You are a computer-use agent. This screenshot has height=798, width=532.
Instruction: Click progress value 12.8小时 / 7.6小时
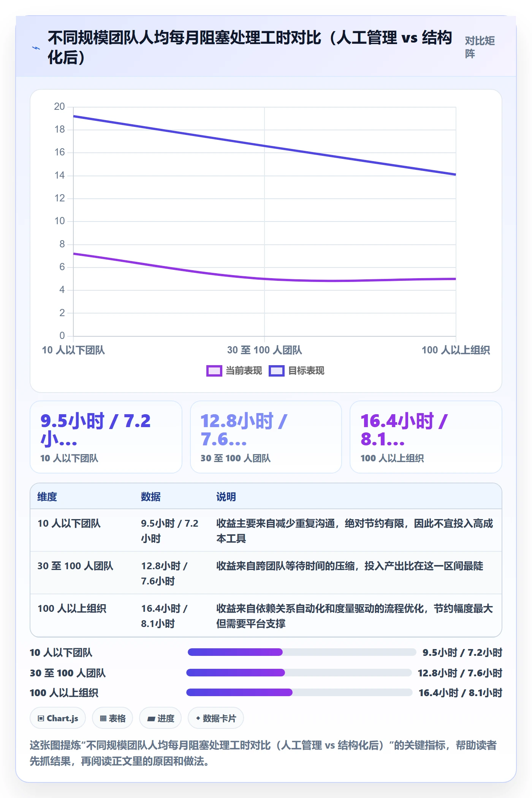[460, 673]
